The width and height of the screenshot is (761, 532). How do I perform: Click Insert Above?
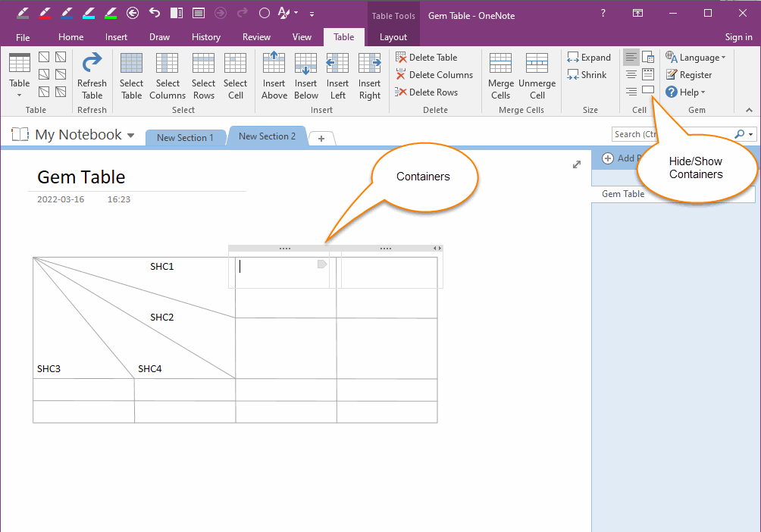click(274, 76)
